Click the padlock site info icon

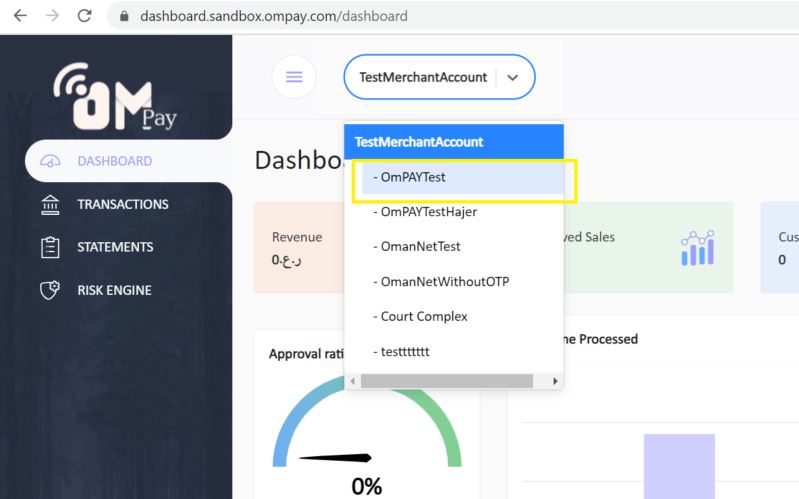(125, 17)
